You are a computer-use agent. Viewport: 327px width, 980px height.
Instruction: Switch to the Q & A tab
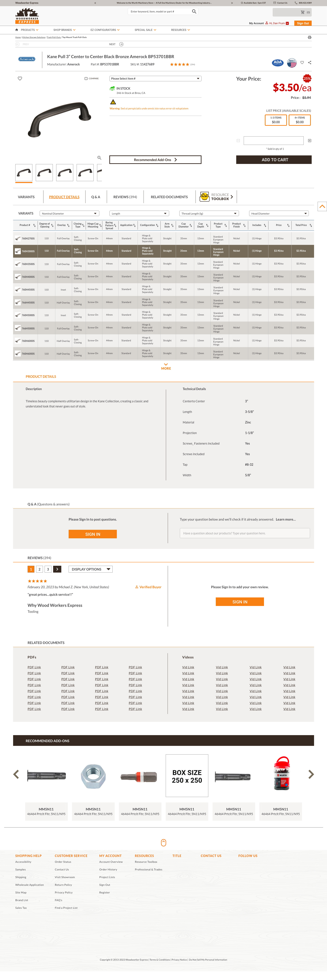[96, 197]
